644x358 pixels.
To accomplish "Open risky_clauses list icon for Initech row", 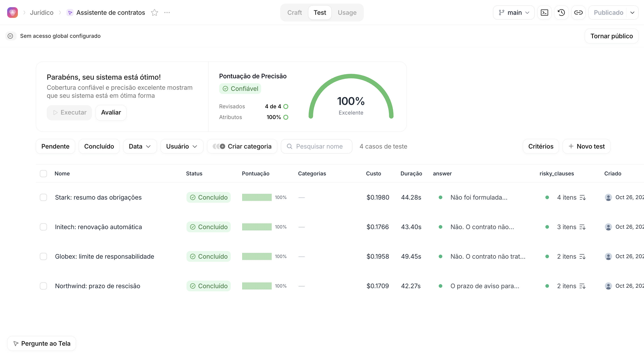I will tap(583, 227).
